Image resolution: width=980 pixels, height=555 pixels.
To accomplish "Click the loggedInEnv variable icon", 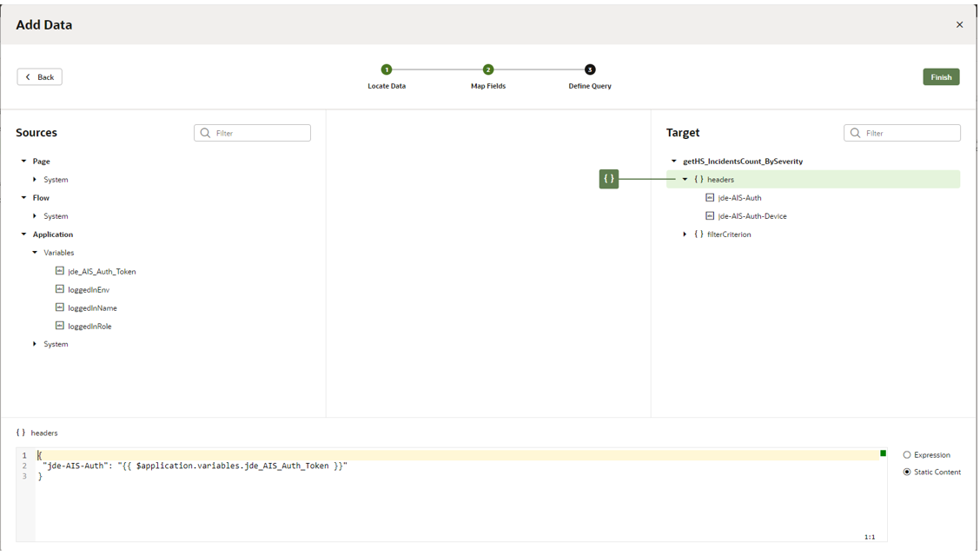I will tap(59, 289).
